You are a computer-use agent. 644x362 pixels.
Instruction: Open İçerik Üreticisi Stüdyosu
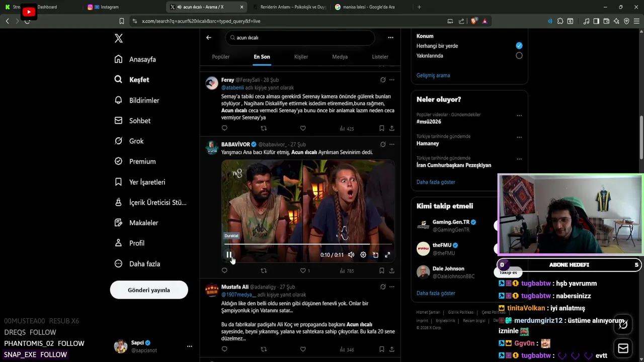(150, 202)
